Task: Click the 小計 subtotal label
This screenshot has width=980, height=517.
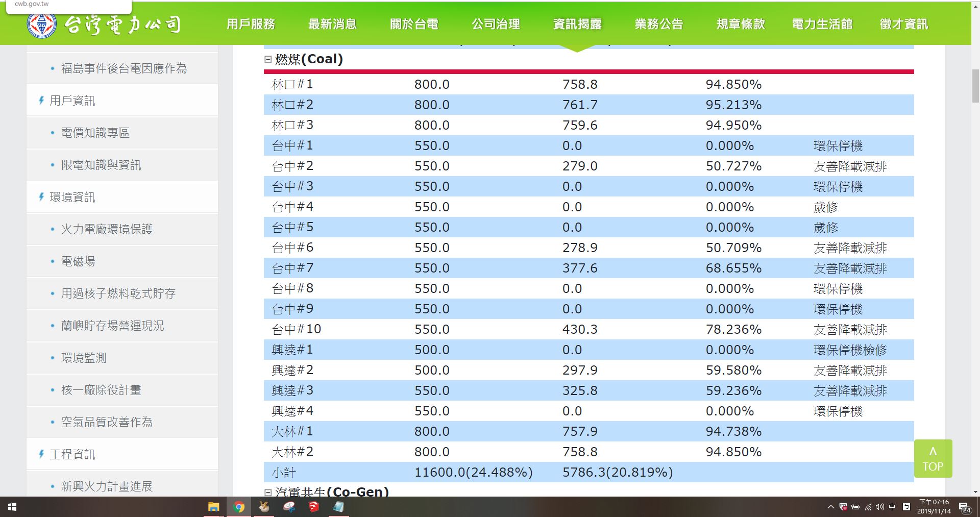Action: [x=284, y=472]
